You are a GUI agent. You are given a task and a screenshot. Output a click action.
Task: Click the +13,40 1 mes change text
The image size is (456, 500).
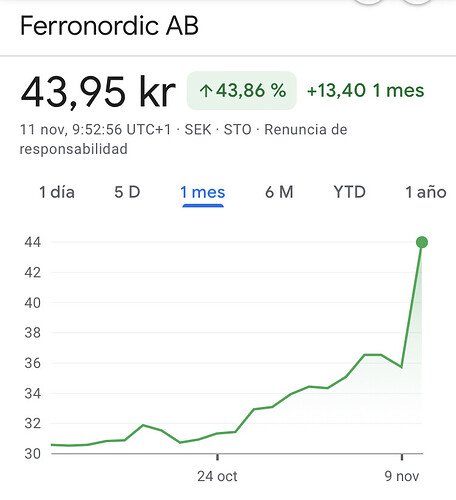pyautogui.click(x=365, y=91)
